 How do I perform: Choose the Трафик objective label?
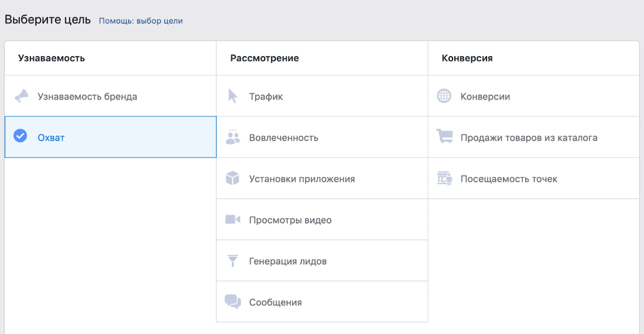(266, 97)
